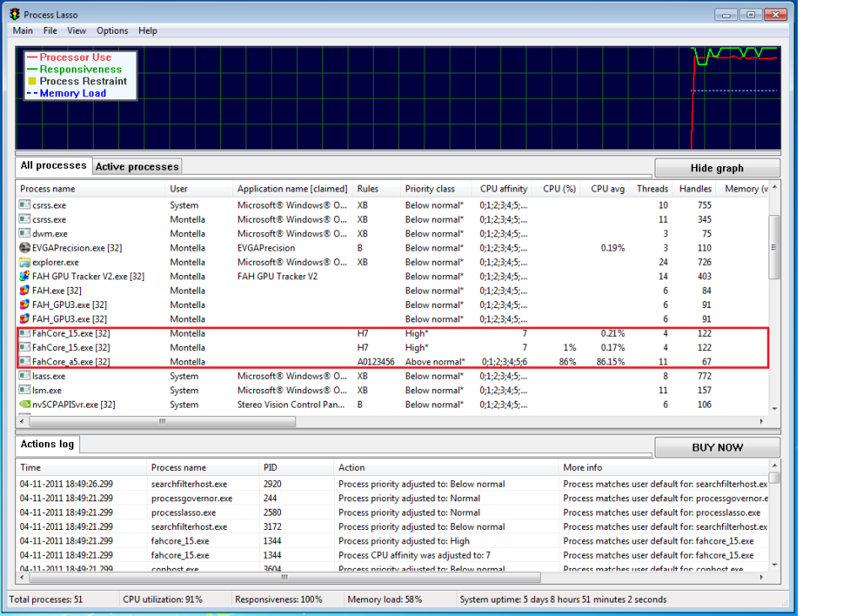Click the explorer.exe process icon
Viewport: 863px width, 616px height.
[24, 262]
